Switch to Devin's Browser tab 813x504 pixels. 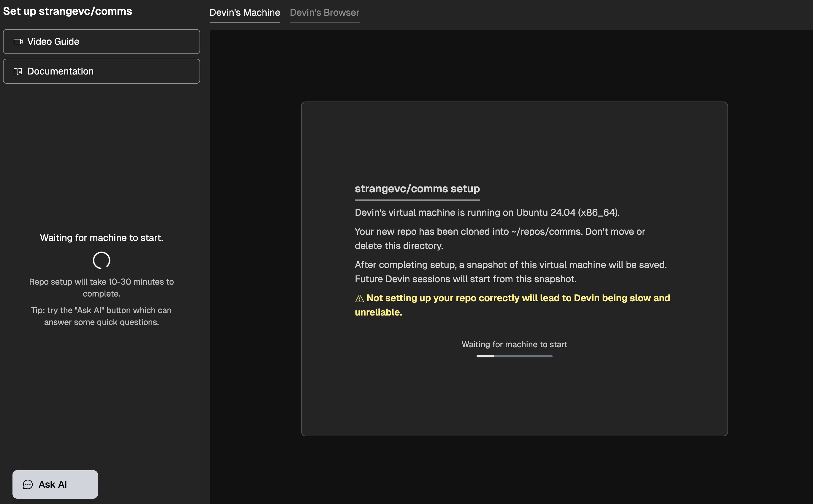324,13
